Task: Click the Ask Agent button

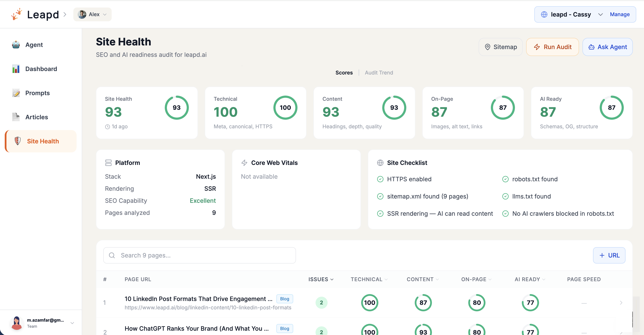Action: click(x=608, y=47)
